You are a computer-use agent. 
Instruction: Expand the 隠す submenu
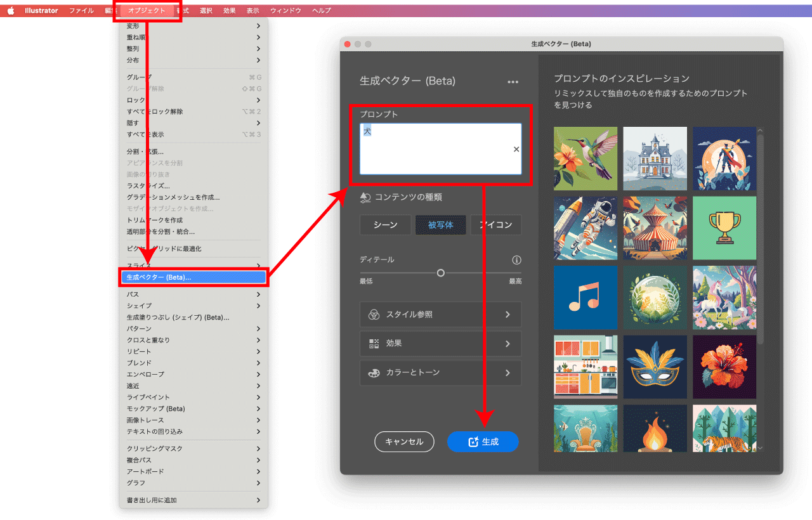tap(193, 123)
